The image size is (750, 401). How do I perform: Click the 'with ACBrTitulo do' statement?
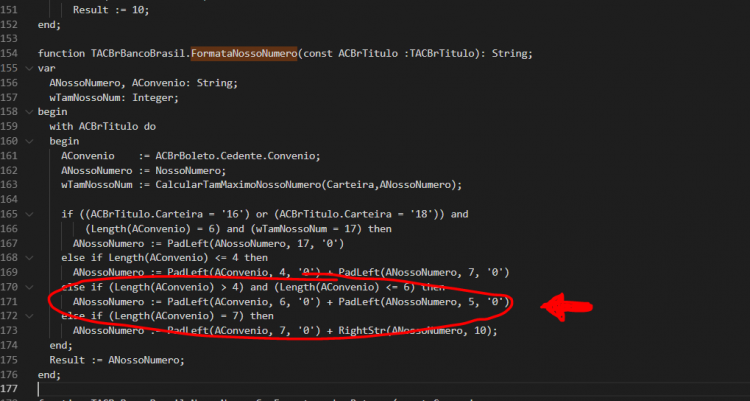(x=102, y=126)
